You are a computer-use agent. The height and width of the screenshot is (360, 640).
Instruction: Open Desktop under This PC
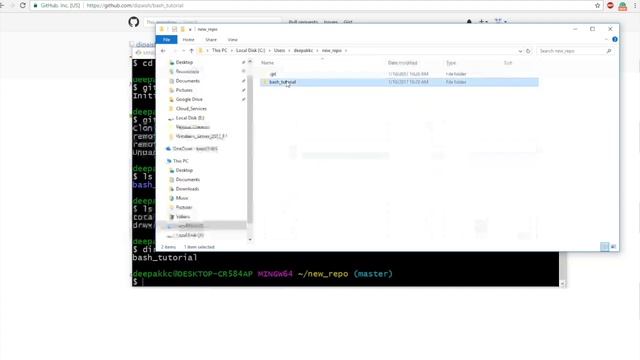pos(184,170)
